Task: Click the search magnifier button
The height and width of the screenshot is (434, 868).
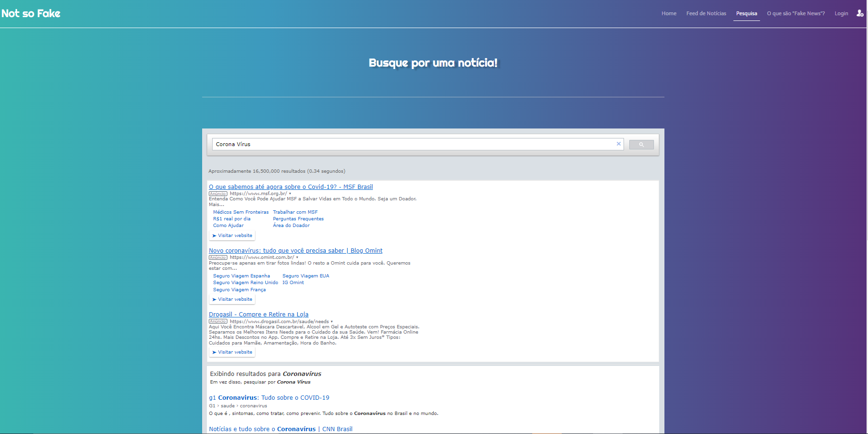Action: tap(641, 144)
